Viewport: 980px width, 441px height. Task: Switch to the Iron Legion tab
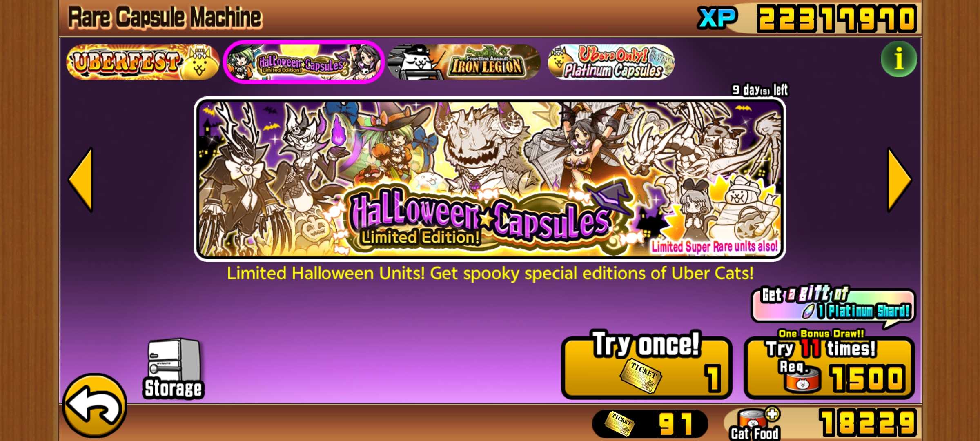(464, 62)
